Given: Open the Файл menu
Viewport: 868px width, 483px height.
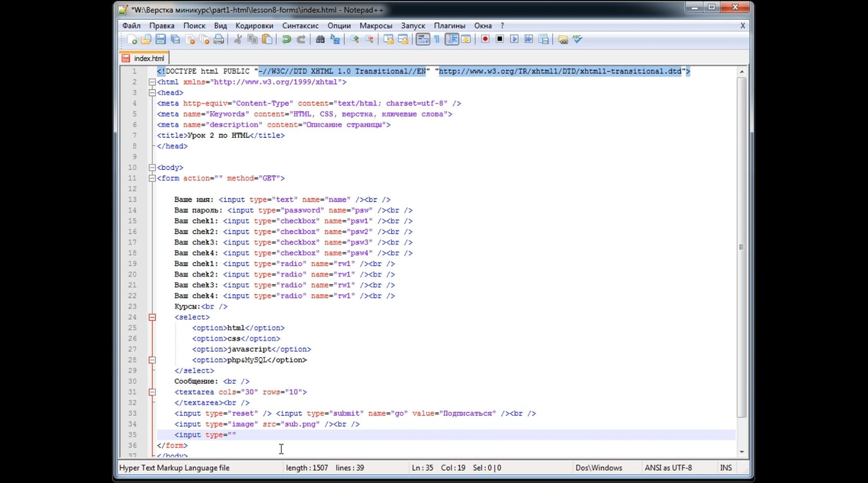Looking at the screenshot, I should pos(131,25).
